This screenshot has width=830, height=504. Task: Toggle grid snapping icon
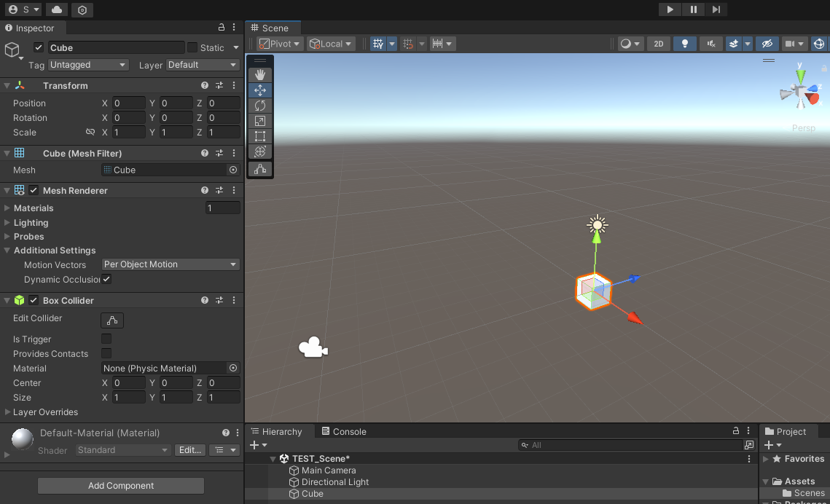pos(408,44)
